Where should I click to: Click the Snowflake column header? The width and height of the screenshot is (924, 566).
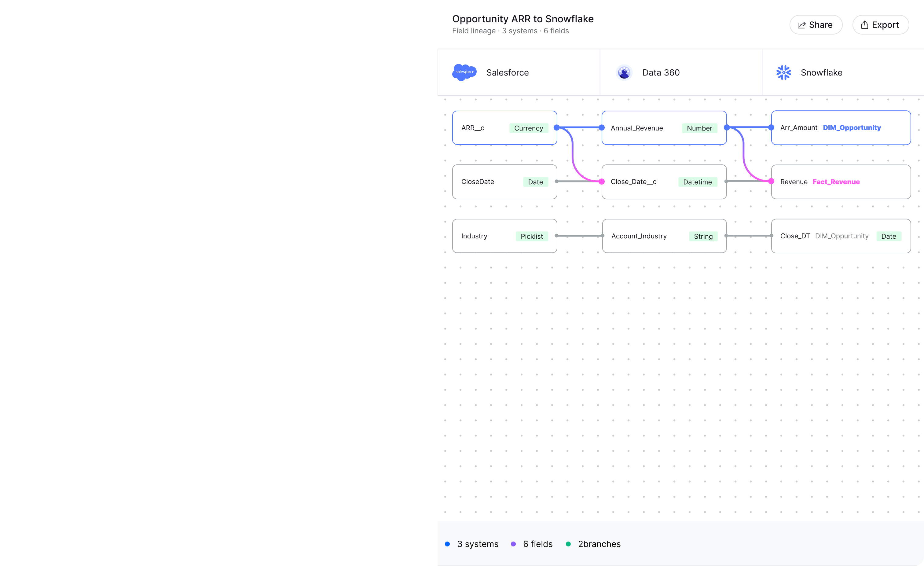pos(821,72)
